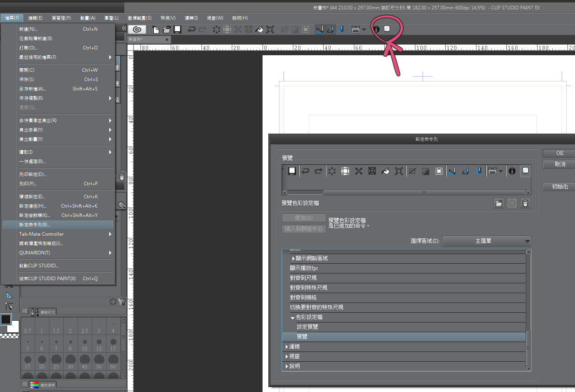Click the round info icon in command bar
The image size is (575, 392).
click(376, 29)
